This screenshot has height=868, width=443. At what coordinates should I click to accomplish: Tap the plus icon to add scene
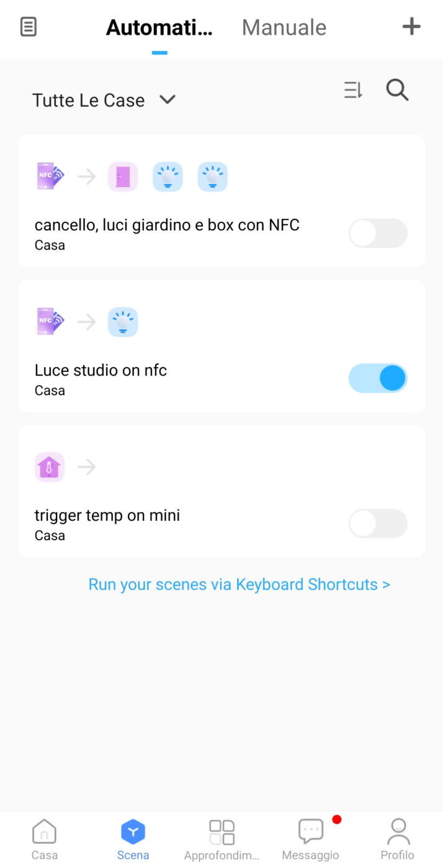[x=411, y=27]
